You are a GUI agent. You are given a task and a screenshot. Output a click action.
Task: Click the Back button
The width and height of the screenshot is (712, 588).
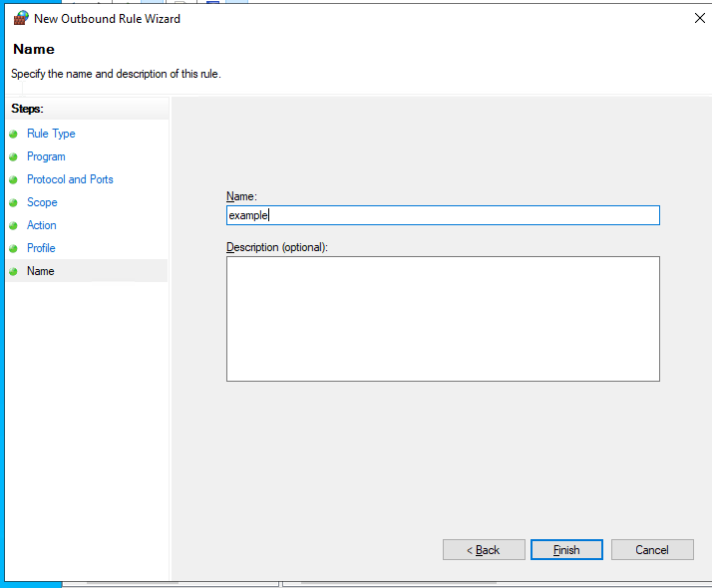[484, 549]
